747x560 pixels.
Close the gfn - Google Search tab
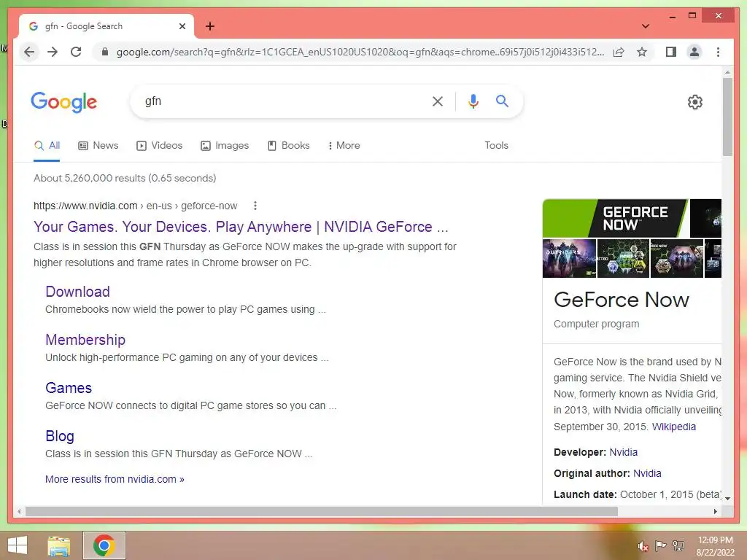(x=182, y=26)
